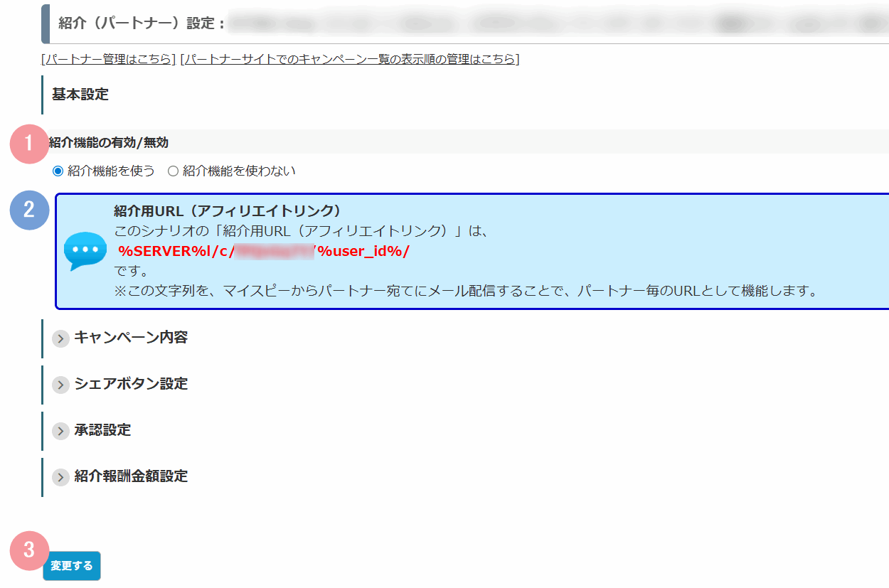Click the 紹介（パートナー）設定 page title
Image resolution: width=889 pixels, height=588 pixels.
click(x=141, y=23)
